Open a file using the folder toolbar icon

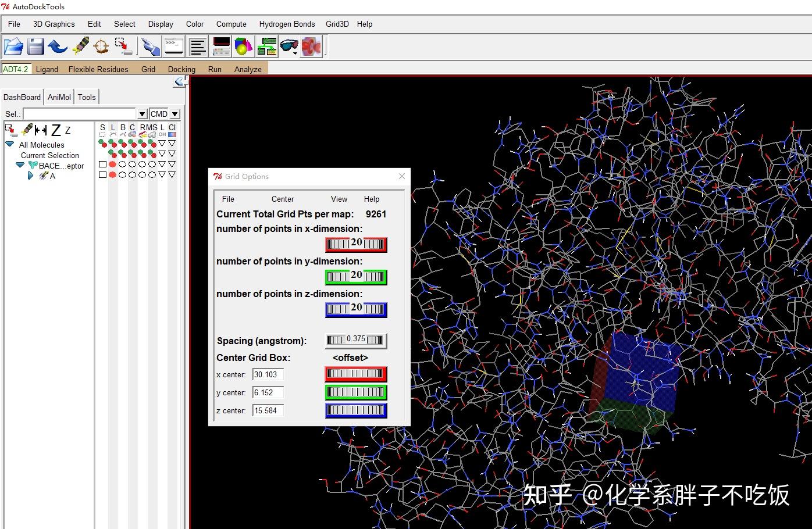click(x=13, y=46)
